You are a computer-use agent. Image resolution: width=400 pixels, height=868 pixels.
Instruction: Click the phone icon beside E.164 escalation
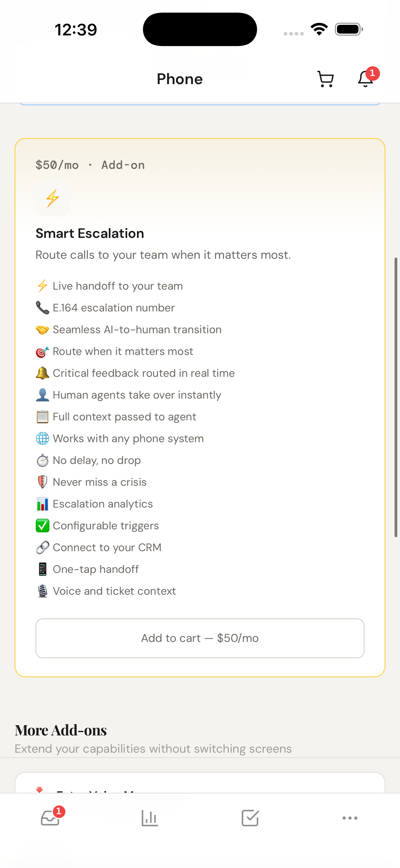pyautogui.click(x=42, y=307)
